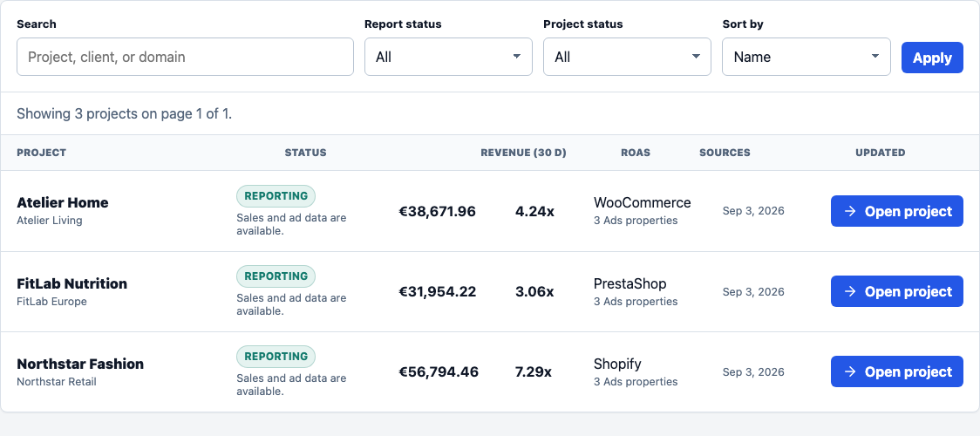
Task: Click the FitLab Europe client name
Action: [51, 301]
